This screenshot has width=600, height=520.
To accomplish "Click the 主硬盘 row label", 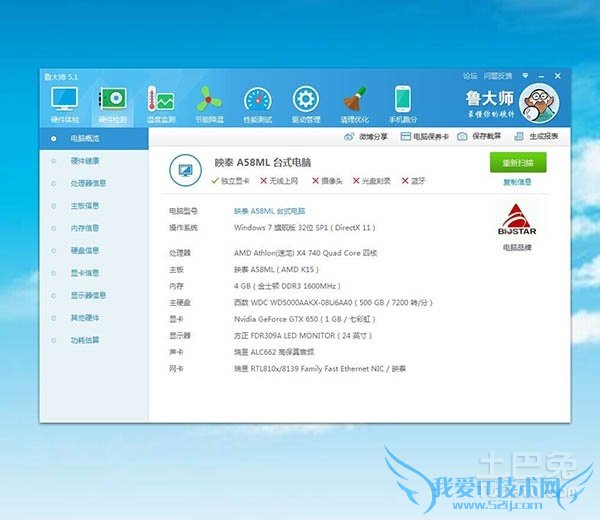I will 180,303.
